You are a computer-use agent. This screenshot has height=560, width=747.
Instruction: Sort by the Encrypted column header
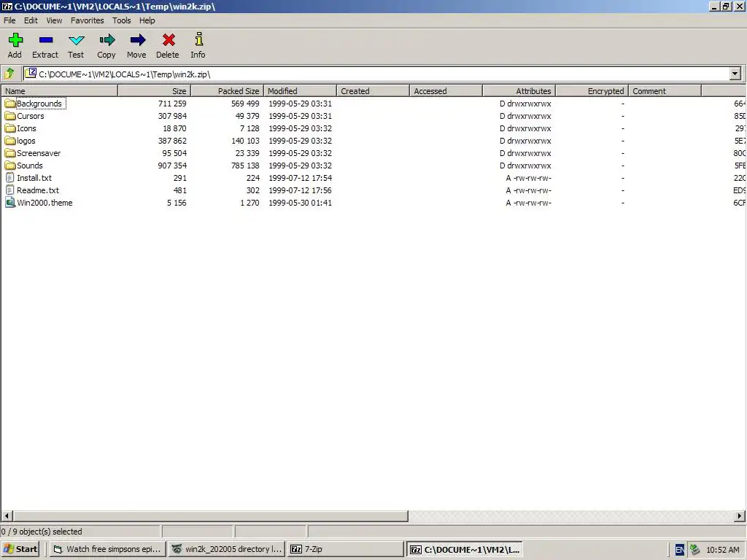point(592,91)
